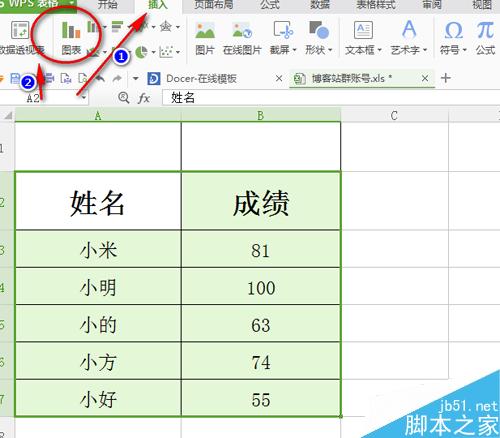Select column A header
The height and width of the screenshot is (438, 500).
[98, 115]
